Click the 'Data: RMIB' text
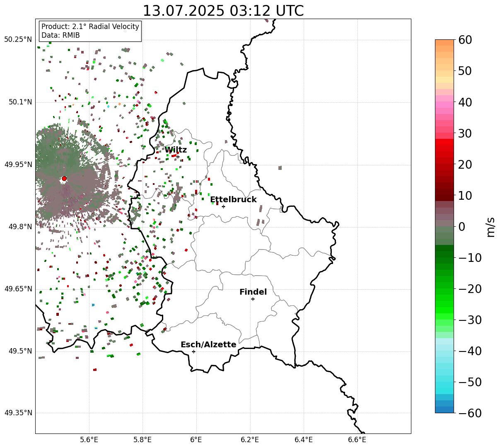This screenshot has height=448, width=500. click(x=60, y=35)
